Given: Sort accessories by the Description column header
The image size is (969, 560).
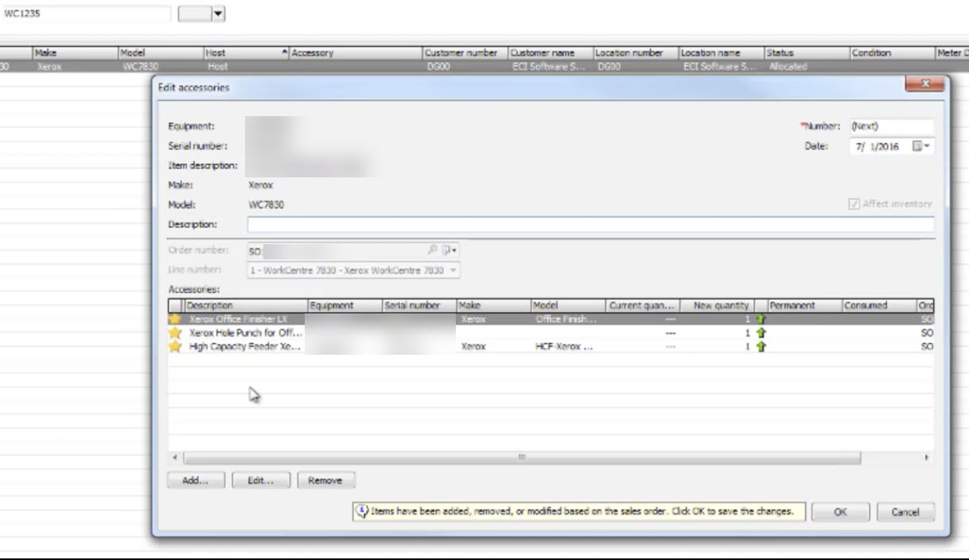Looking at the screenshot, I should (245, 305).
